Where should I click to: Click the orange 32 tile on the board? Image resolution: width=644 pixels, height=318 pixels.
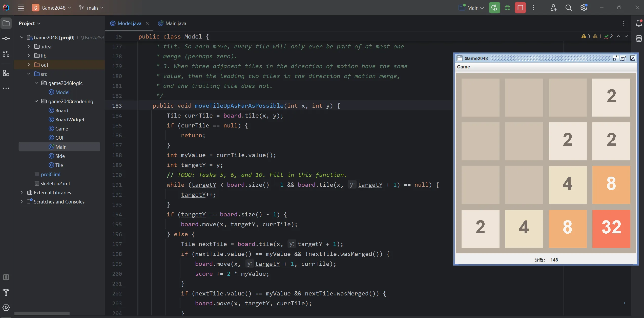point(611,228)
